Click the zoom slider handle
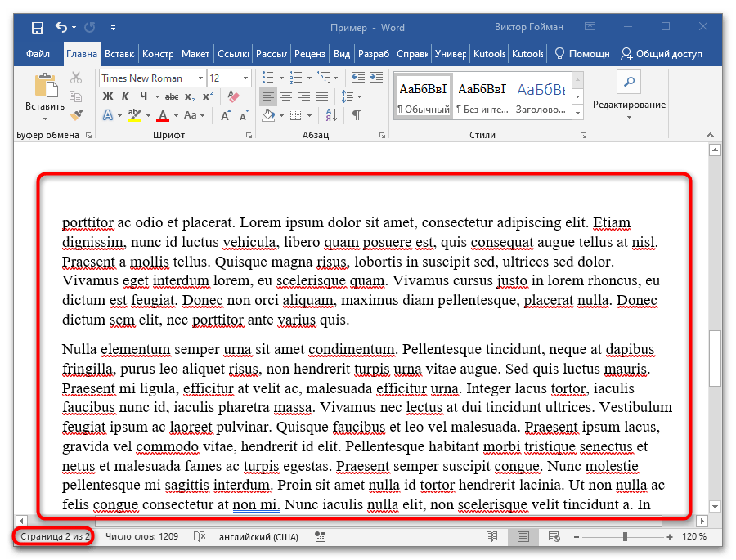 click(625, 537)
